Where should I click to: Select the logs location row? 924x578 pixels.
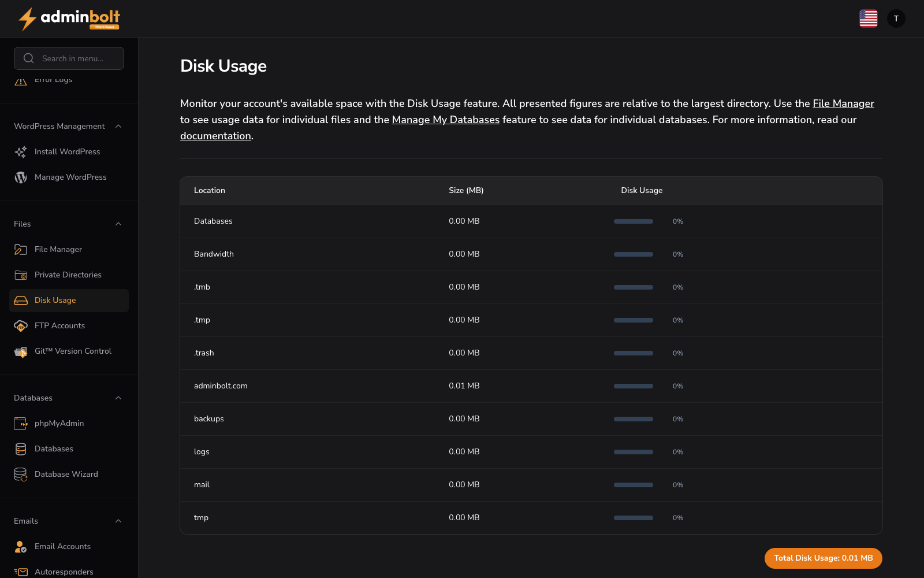(x=531, y=452)
